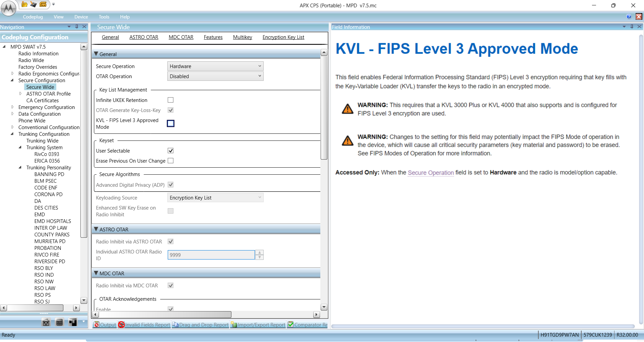
Task: Select RIVCO FIRE personality in tree
Action: coord(47,254)
